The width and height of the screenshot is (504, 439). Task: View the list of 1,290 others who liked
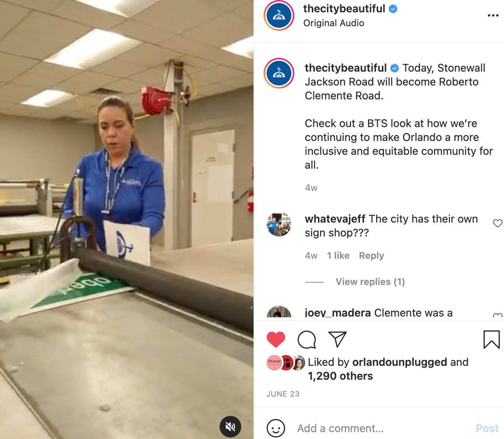[340, 376]
